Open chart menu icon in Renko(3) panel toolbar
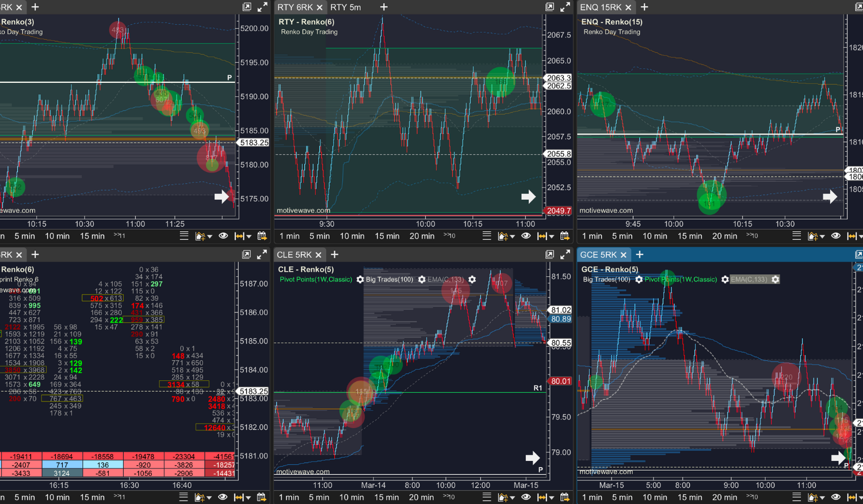The width and height of the screenshot is (863, 504). [x=184, y=236]
